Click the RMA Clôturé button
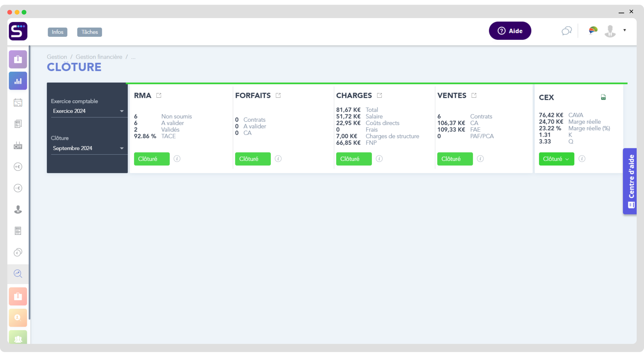 tap(152, 159)
